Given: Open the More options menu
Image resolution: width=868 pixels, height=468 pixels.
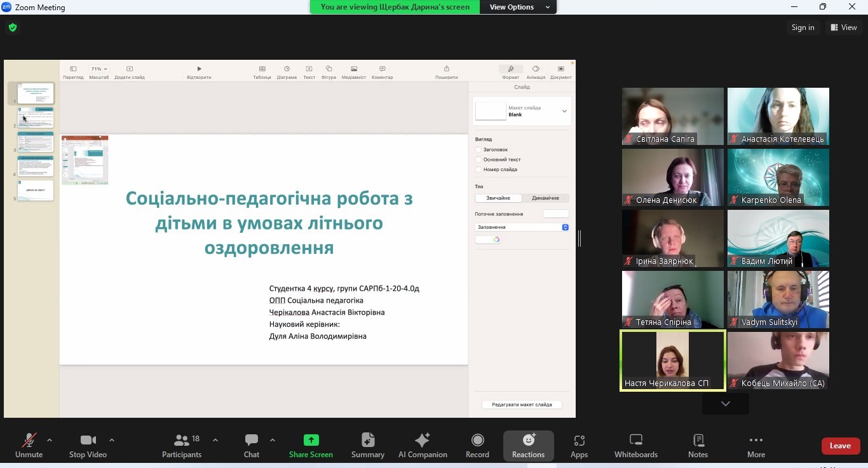Looking at the screenshot, I should click(x=756, y=445).
